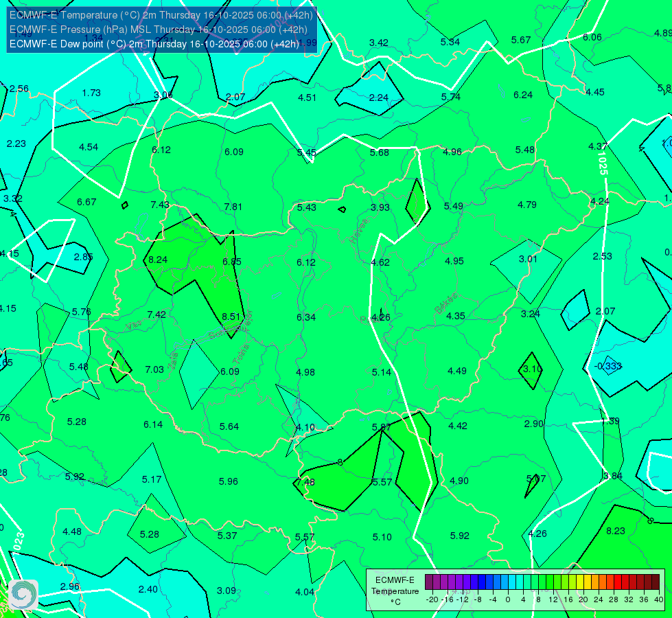The image size is (672, 618).
Task: Select the ECMWF-E Dew point 2m layer label
Action: tap(154, 44)
